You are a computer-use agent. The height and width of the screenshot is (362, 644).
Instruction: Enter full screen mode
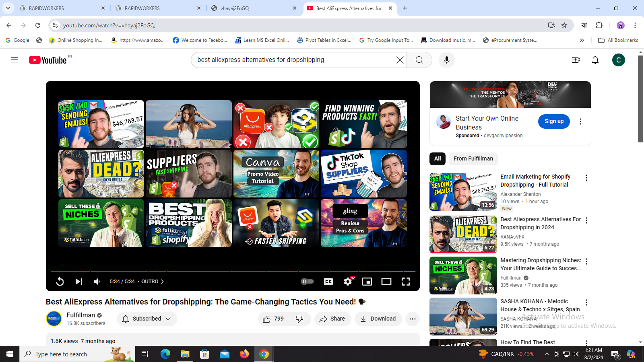click(x=406, y=282)
